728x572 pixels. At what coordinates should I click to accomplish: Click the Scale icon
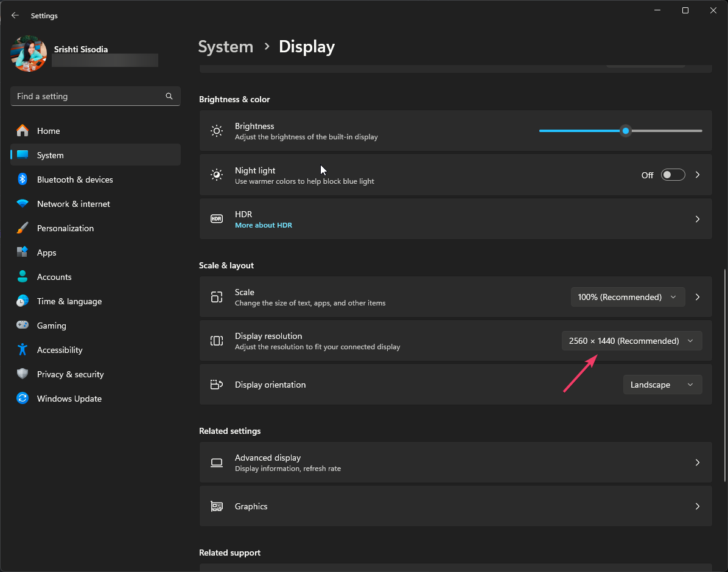217,297
